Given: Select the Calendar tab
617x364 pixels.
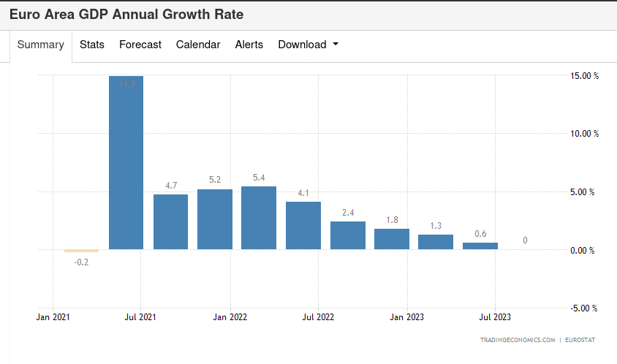Looking at the screenshot, I should 198,45.
